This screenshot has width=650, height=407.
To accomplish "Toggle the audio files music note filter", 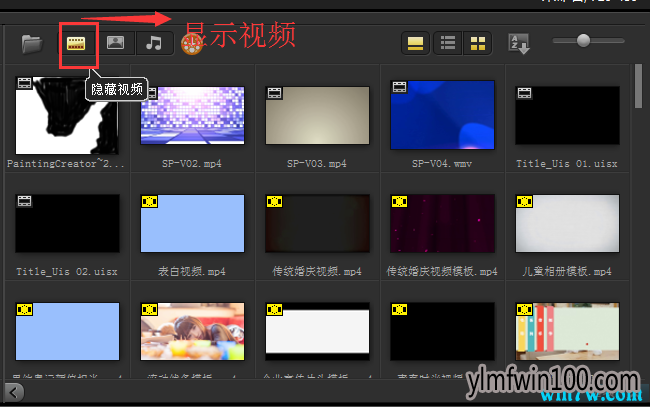I will [154, 43].
